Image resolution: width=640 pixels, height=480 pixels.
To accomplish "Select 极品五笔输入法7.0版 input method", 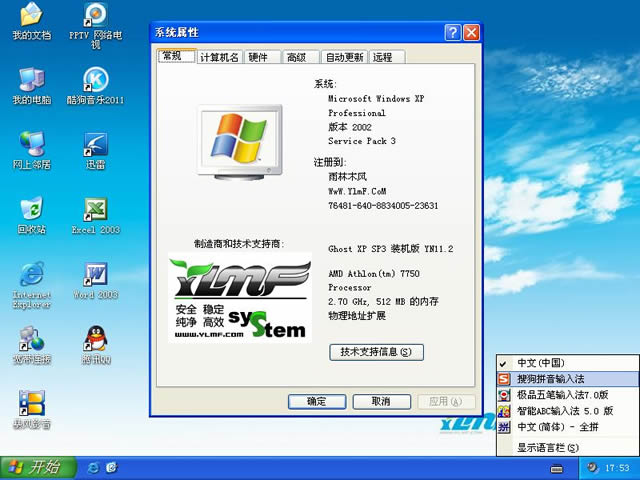I will click(x=567, y=395).
